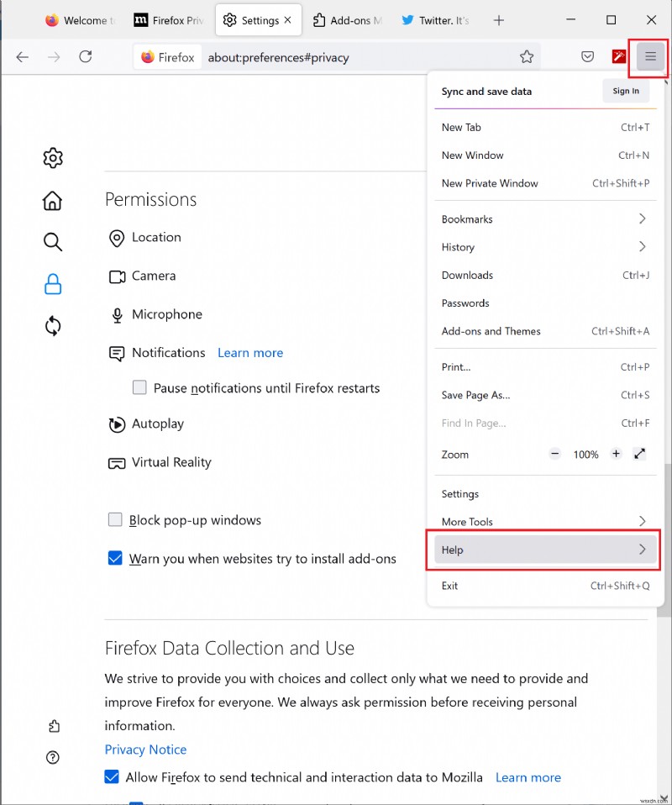672x805 pixels.
Task: Enter full screen from the Zoom row
Action: point(640,454)
